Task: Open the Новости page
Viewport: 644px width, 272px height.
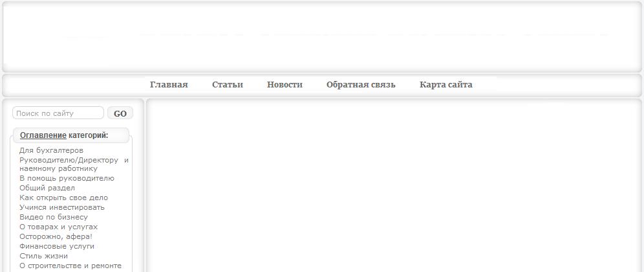Action: click(x=284, y=85)
